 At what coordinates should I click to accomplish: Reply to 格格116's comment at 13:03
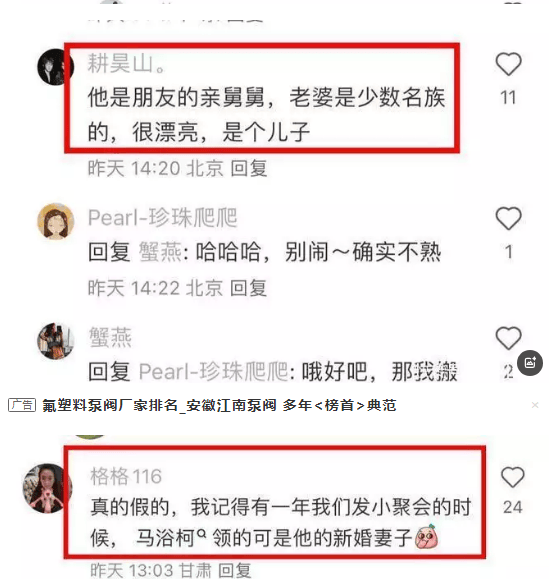(235, 570)
